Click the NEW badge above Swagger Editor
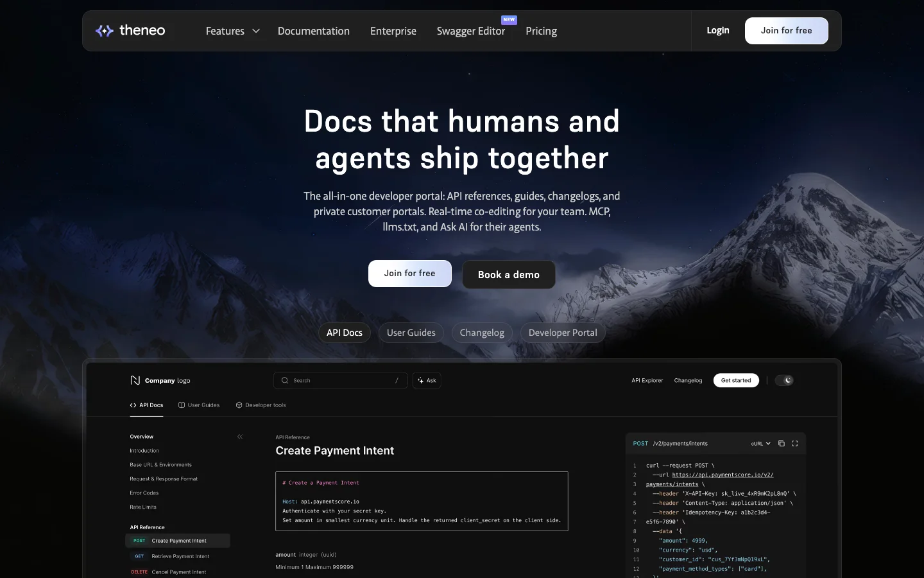 509,20
